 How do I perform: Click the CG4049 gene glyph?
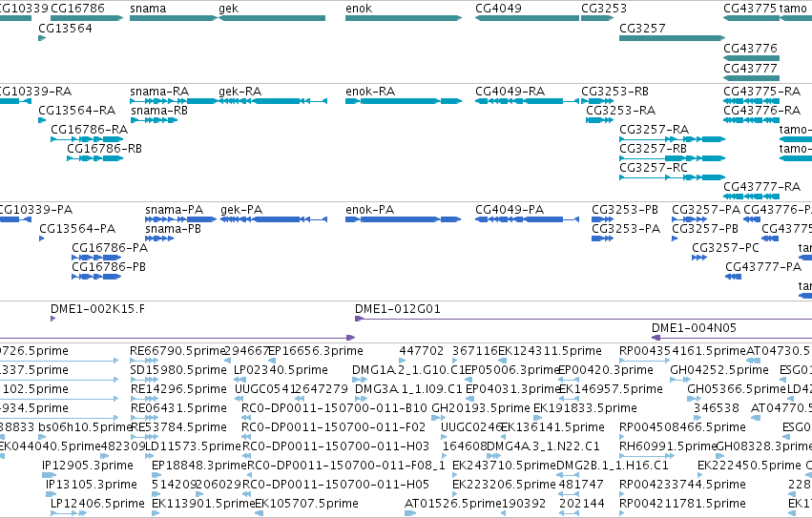[527, 18]
